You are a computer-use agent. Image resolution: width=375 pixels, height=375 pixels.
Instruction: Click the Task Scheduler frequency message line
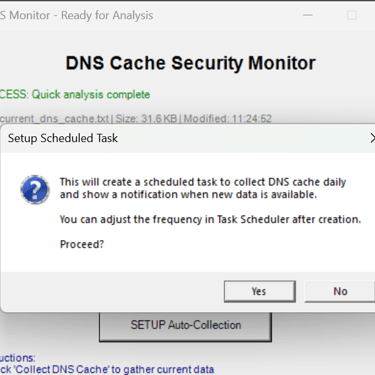pos(210,219)
